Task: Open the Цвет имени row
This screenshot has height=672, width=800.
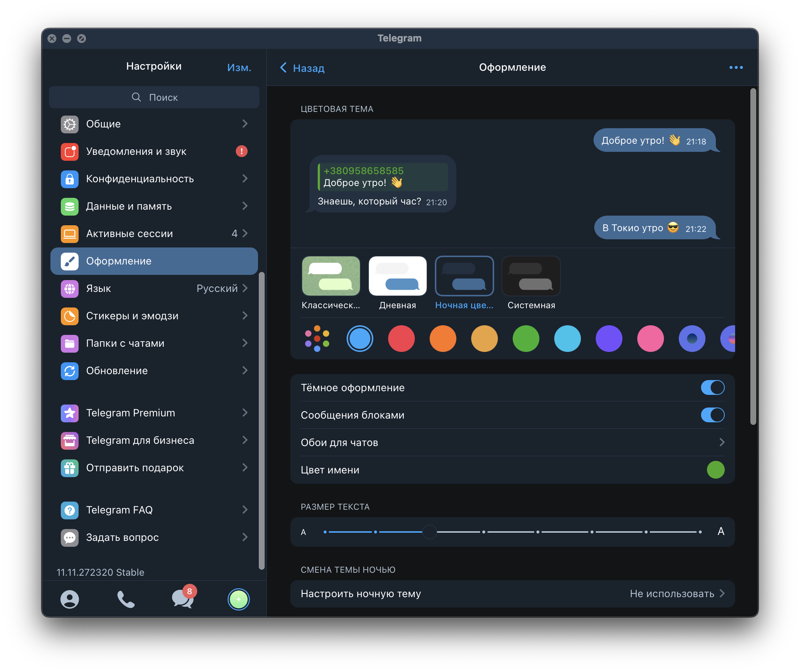Action: click(512, 470)
